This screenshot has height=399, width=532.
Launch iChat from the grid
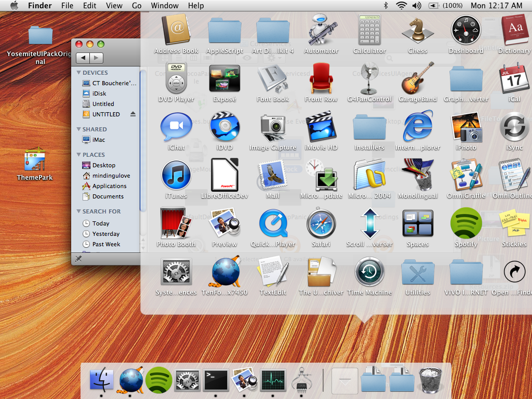pyautogui.click(x=176, y=127)
